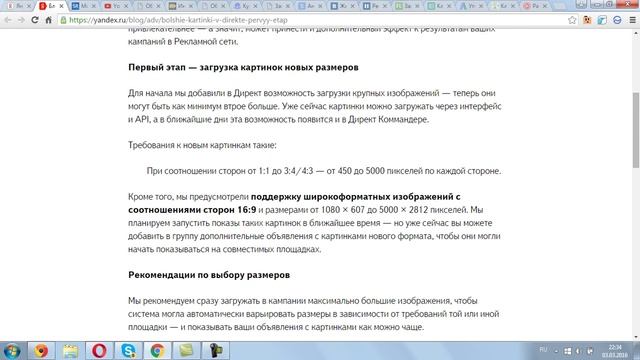
Task: Show hidden system tray icons
Action: (556, 351)
